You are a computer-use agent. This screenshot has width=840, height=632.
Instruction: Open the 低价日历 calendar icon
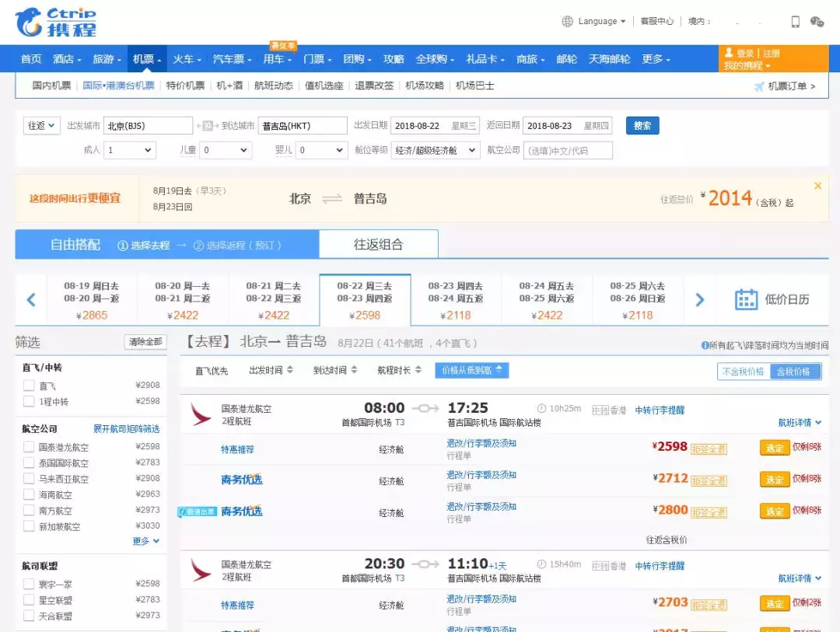tap(746, 298)
